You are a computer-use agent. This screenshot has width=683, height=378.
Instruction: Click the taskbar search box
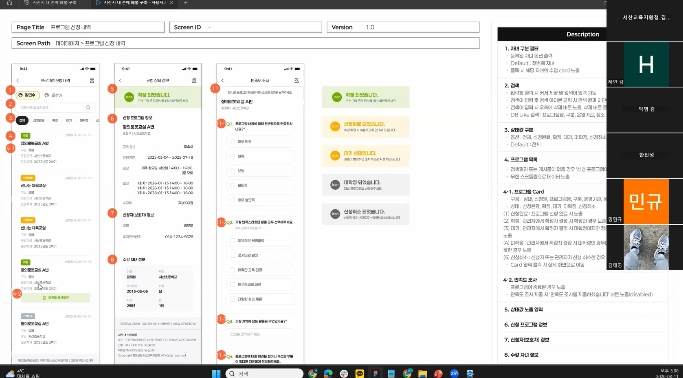[x=264, y=373]
